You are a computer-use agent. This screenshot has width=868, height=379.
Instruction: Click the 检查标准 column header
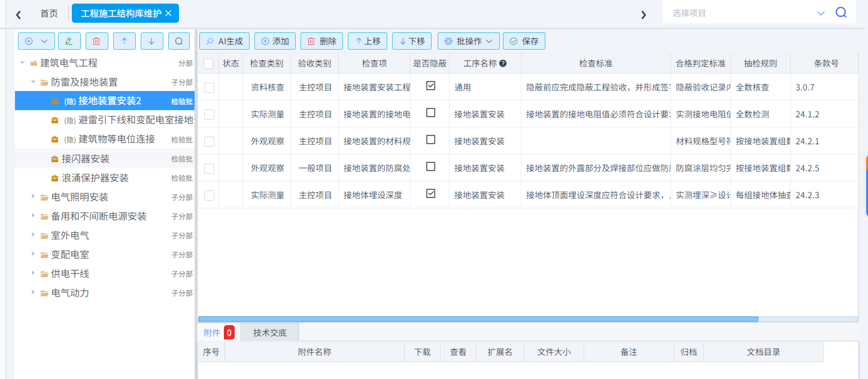coord(596,63)
